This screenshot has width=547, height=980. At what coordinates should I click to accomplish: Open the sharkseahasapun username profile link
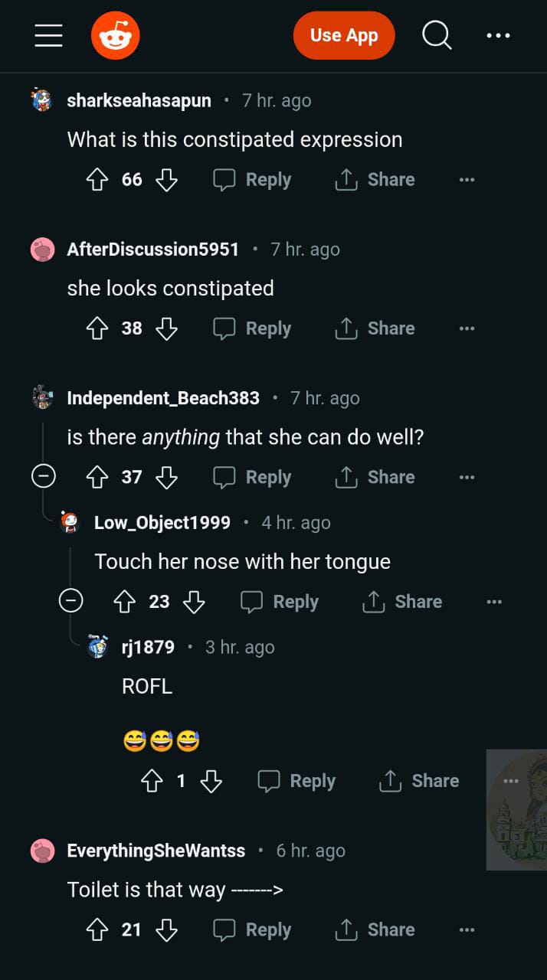click(x=139, y=100)
